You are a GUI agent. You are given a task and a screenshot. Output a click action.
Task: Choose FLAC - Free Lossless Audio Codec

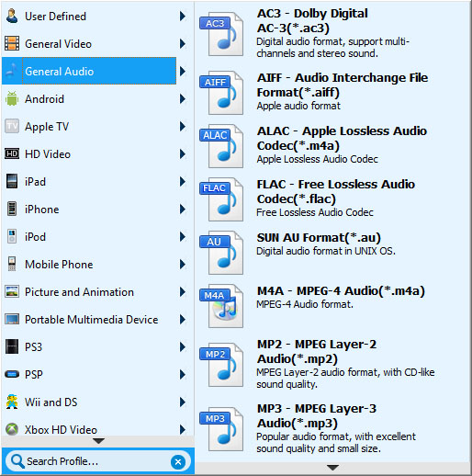[332, 198]
